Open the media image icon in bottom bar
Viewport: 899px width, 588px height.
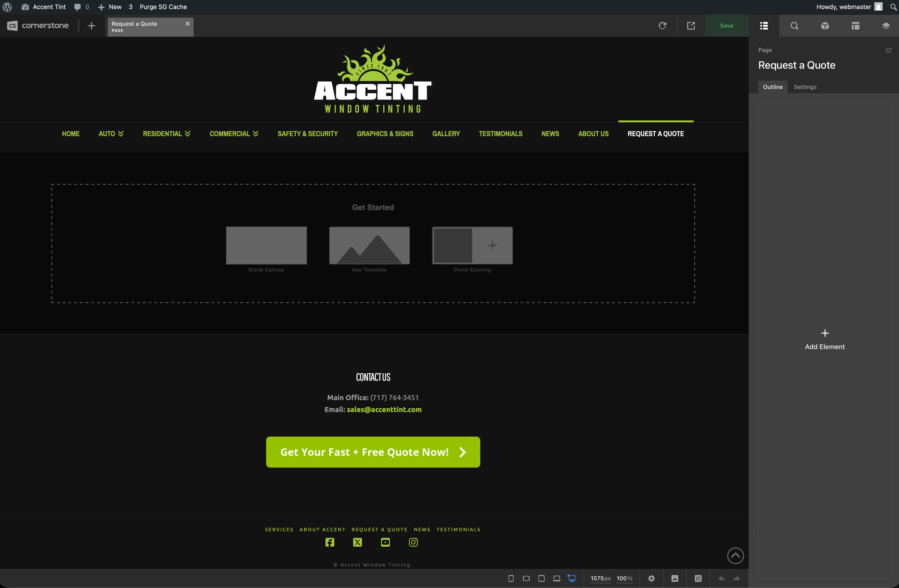click(x=675, y=578)
